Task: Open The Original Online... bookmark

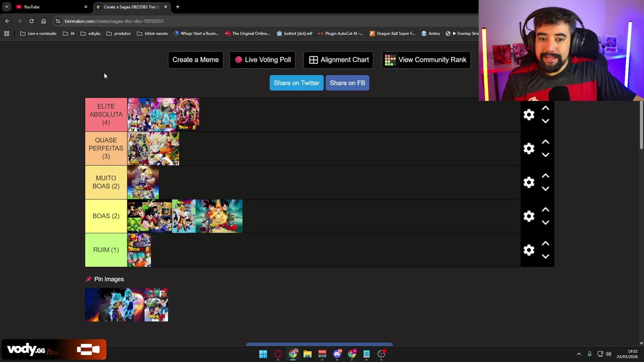Action: [x=248, y=34]
